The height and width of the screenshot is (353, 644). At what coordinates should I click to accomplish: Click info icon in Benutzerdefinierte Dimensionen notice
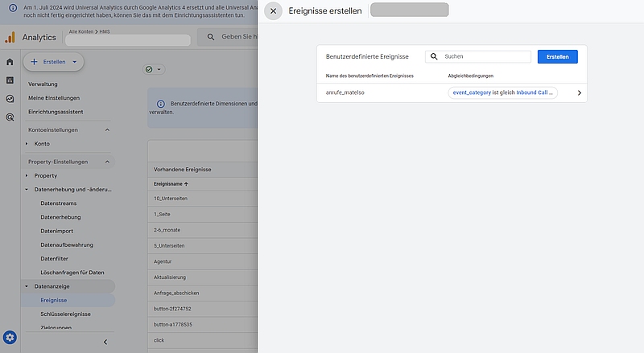point(160,104)
